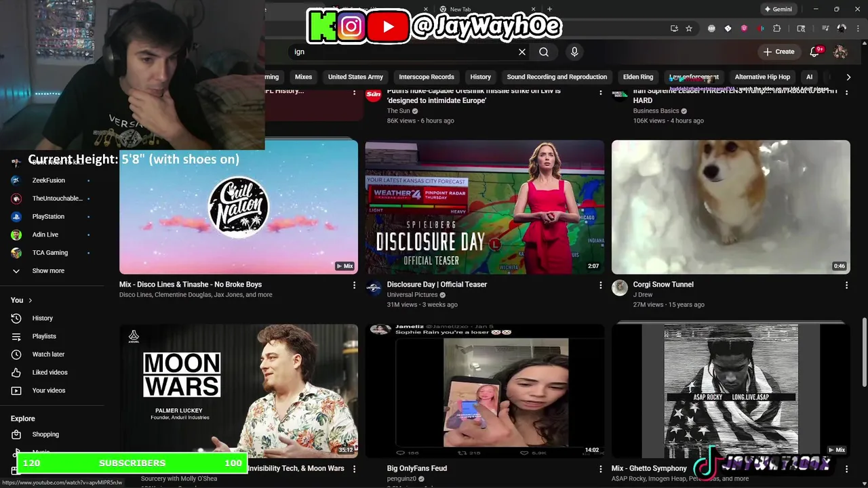Image resolution: width=868 pixels, height=488 pixels.
Task: Play the Corgi Snow Tunnel thumbnail
Action: tap(731, 207)
